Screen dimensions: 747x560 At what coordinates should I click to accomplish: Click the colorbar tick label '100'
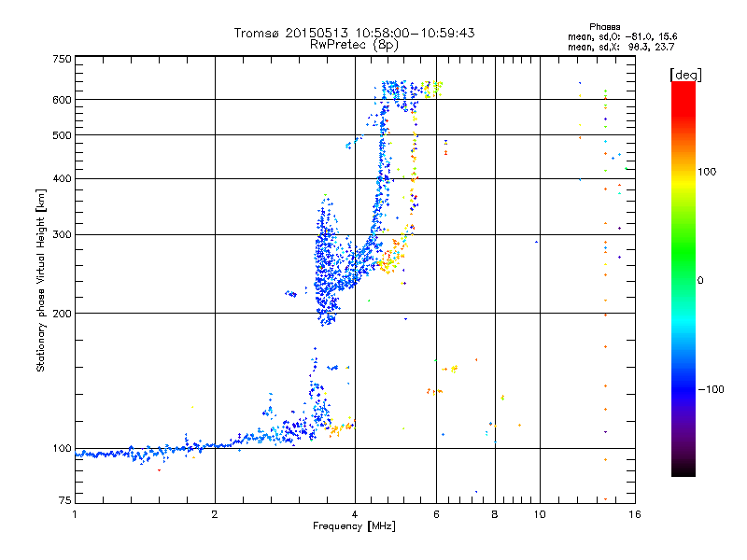point(707,172)
